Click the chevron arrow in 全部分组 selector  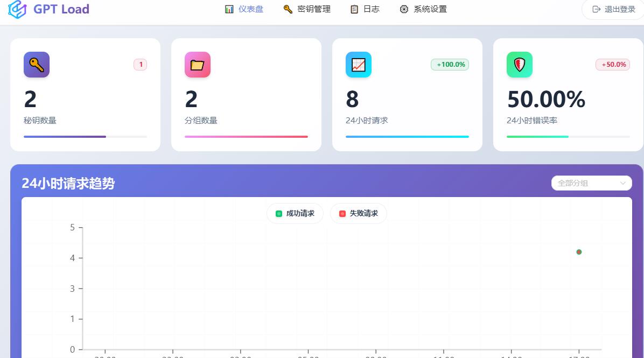tap(623, 183)
